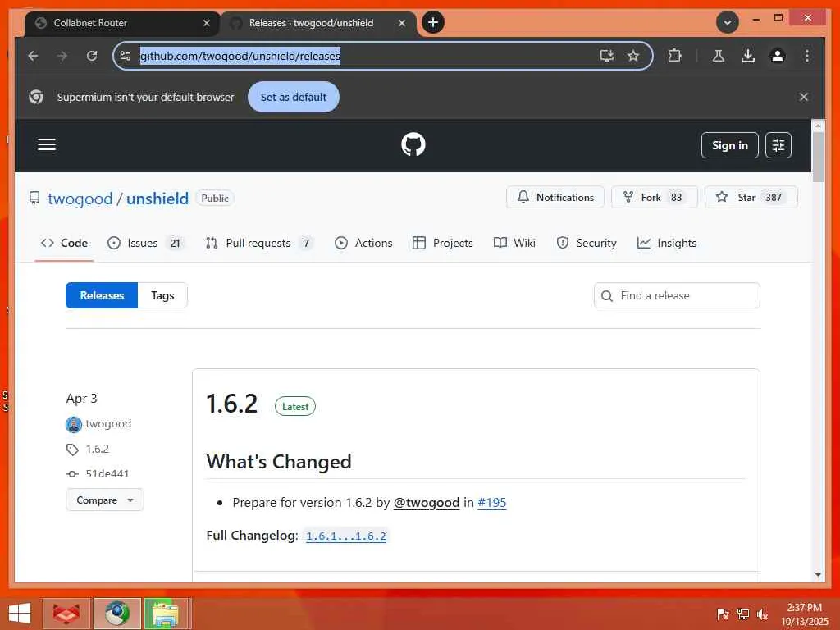Open the Windows Start button
Image resolution: width=840 pixels, height=630 pixels.
pos(20,614)
